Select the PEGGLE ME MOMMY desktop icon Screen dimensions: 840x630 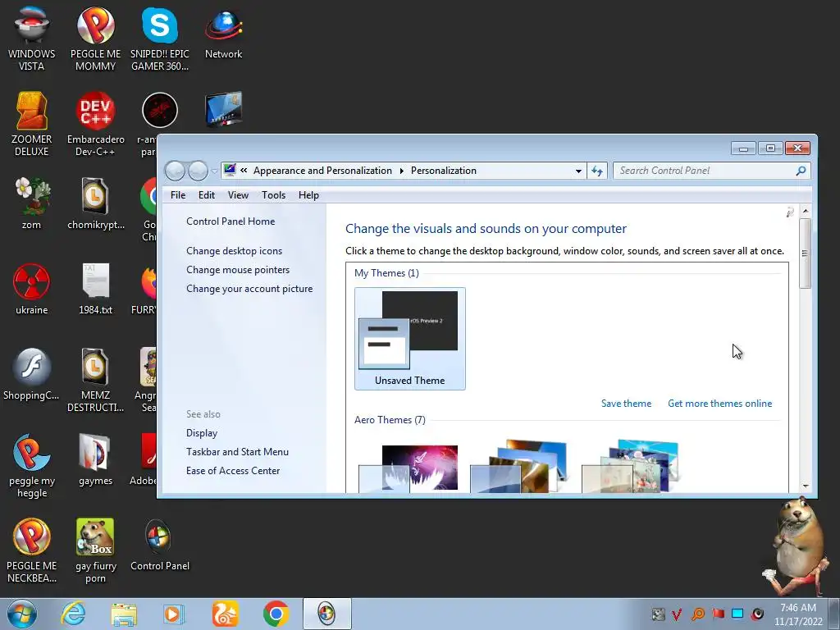(x=95, y=39)
